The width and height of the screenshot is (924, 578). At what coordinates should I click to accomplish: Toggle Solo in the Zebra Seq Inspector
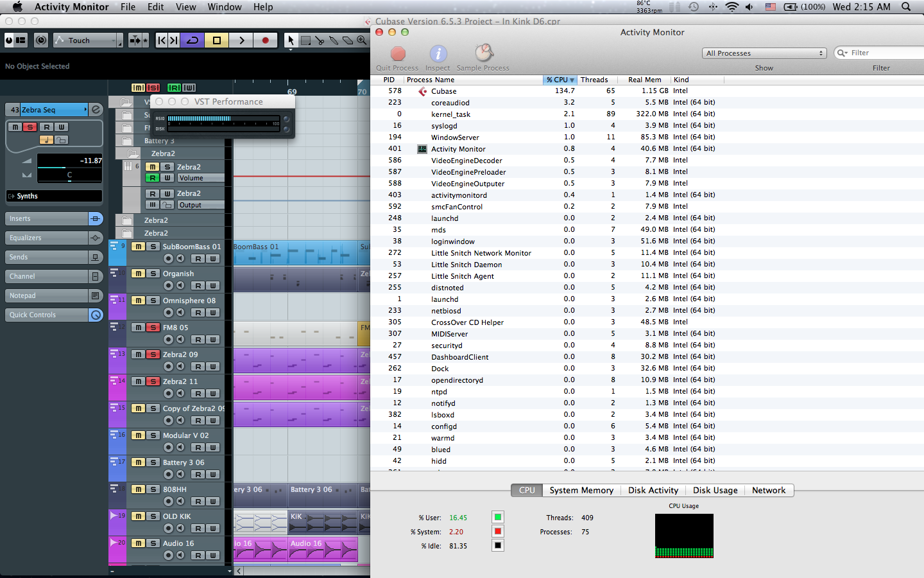pyautogui.click(x=30, y=127)
